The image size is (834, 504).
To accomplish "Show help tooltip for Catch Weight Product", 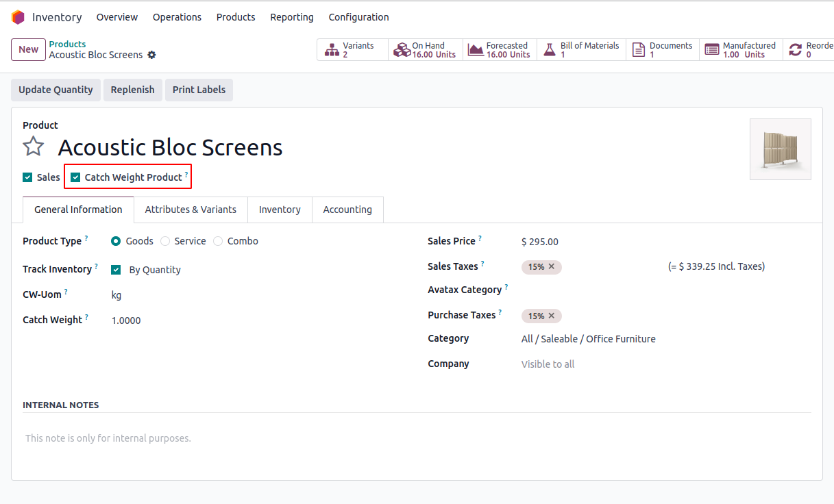I will pyautogui.click(x=186, y=175).
